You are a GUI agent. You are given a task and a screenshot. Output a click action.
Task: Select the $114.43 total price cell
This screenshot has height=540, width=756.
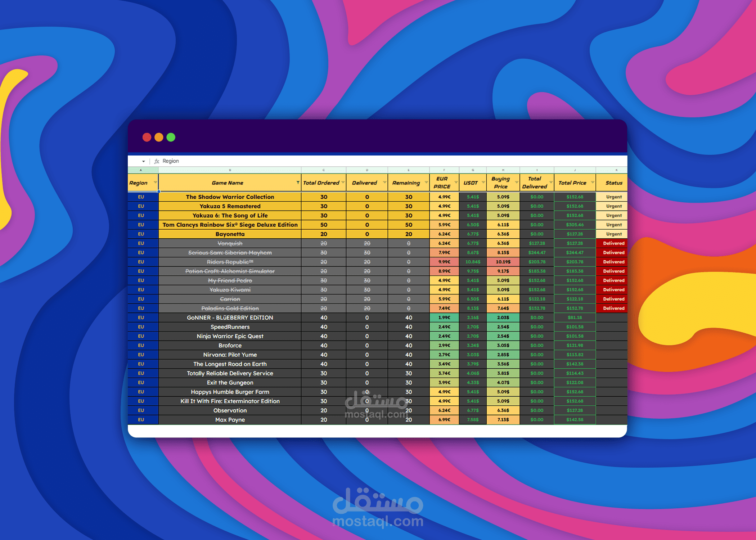pos(575,373)
